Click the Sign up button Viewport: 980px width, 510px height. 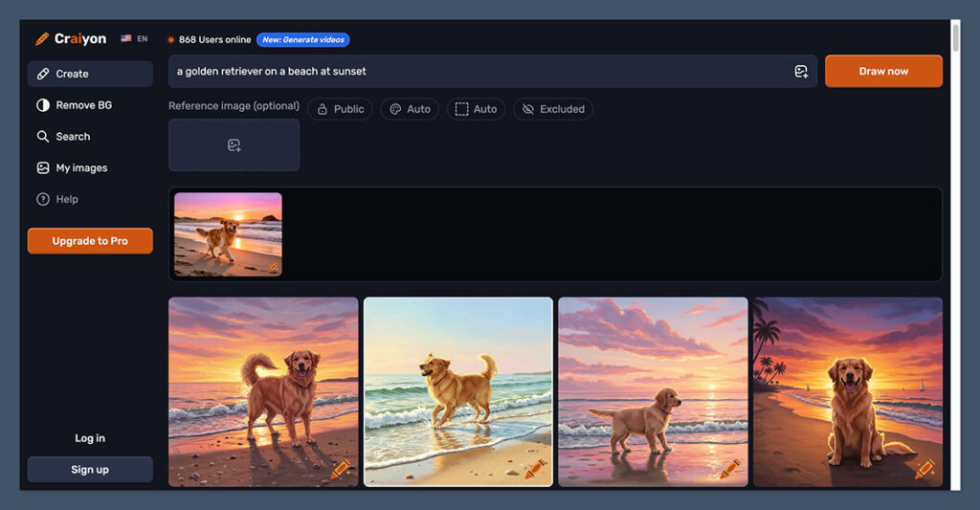coord(90,470)
